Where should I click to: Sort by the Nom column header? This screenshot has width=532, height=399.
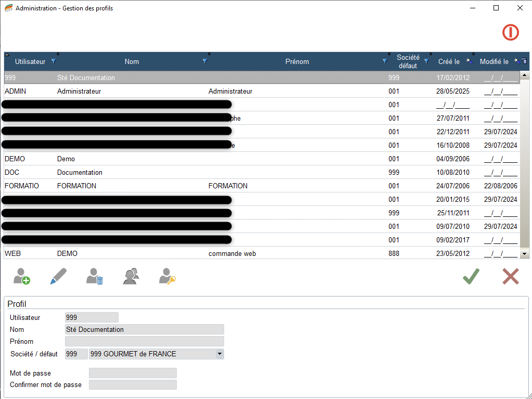point(132,61)
